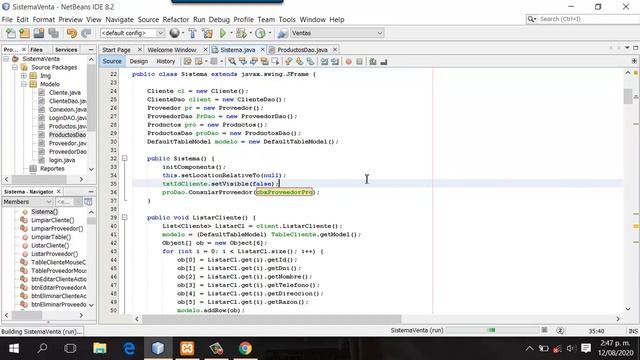Undo the last edit via the toolbar
The height and width of the screenshot is (360, 640).
(x=71, y=33)
